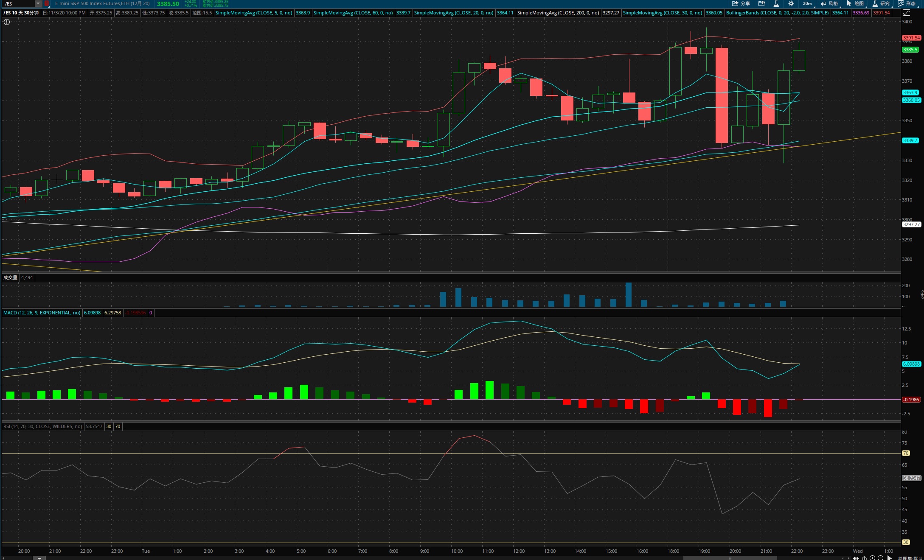Select SimpleMovingAvg (CLOSE, 5, 0, no) label
This screenshot has width=924, height=560.
pos(254,13)
